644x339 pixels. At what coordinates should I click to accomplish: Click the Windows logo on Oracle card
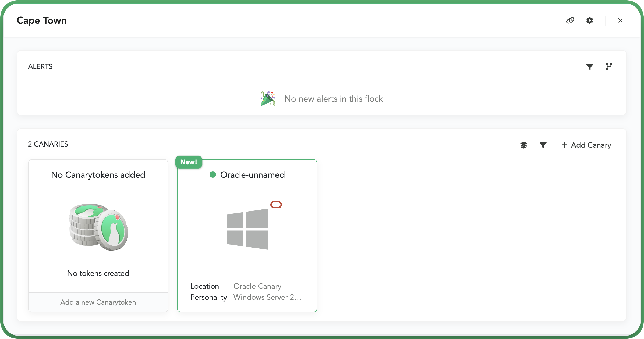[x=247, y=229]
